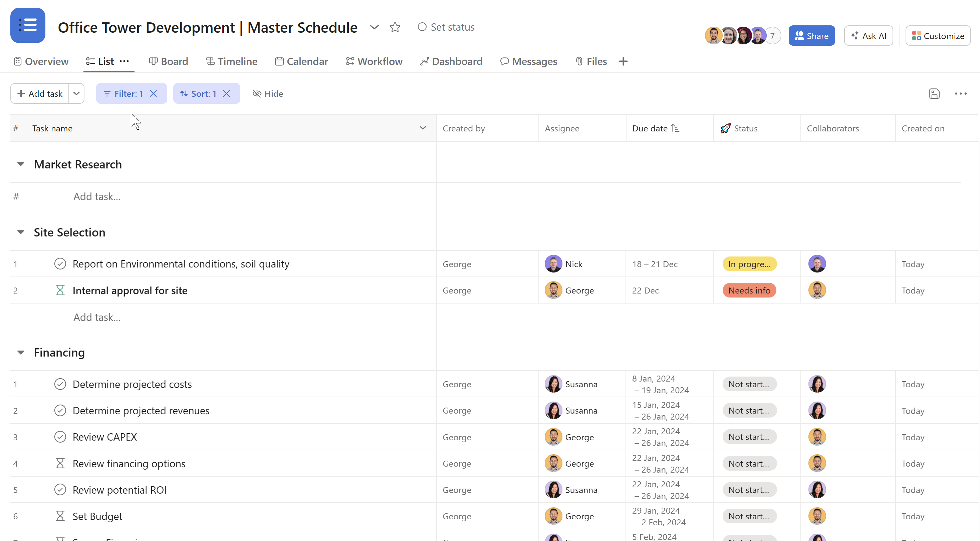Click the rocket icon in the Status column header
The image size is (980, 541).
point(725,128)
